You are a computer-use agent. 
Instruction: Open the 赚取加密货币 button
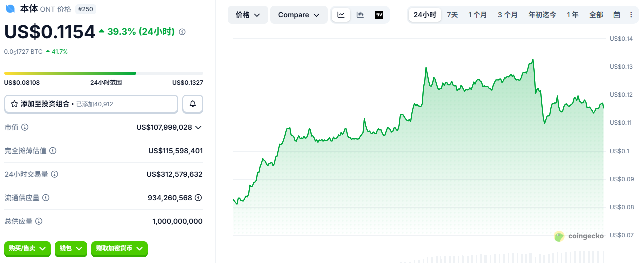tap(119, 248)
